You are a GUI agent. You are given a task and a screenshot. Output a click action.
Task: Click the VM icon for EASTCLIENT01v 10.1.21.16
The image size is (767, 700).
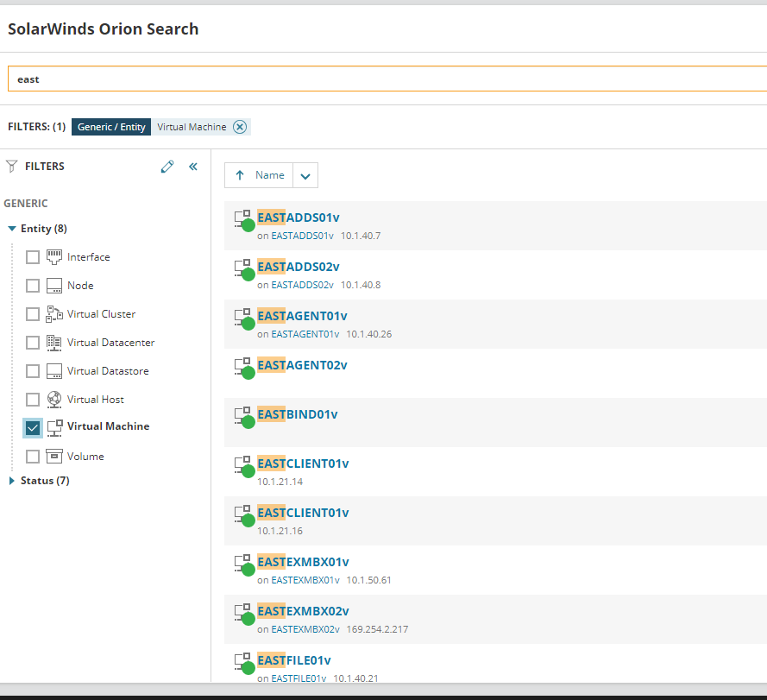point(244,516)
